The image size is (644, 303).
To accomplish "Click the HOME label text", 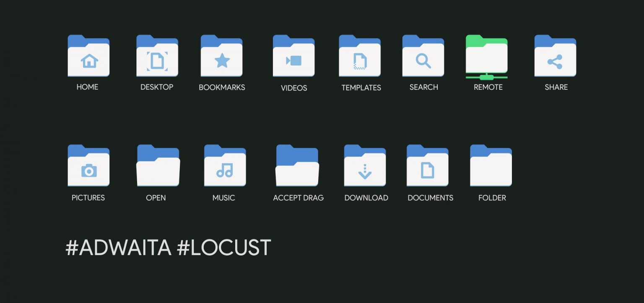I will click(x=87, y=87).
